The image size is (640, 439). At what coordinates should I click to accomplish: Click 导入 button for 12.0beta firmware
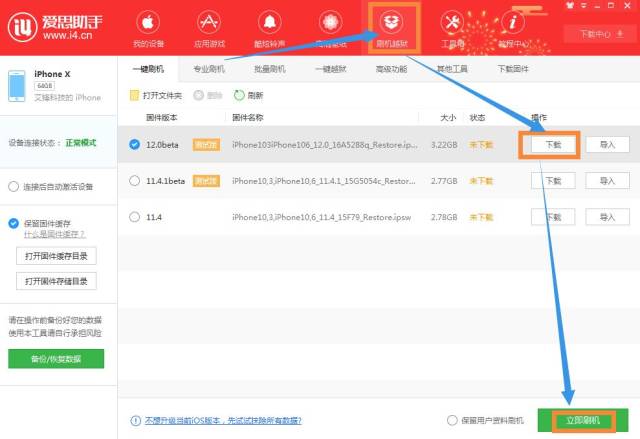pos(607,144)
